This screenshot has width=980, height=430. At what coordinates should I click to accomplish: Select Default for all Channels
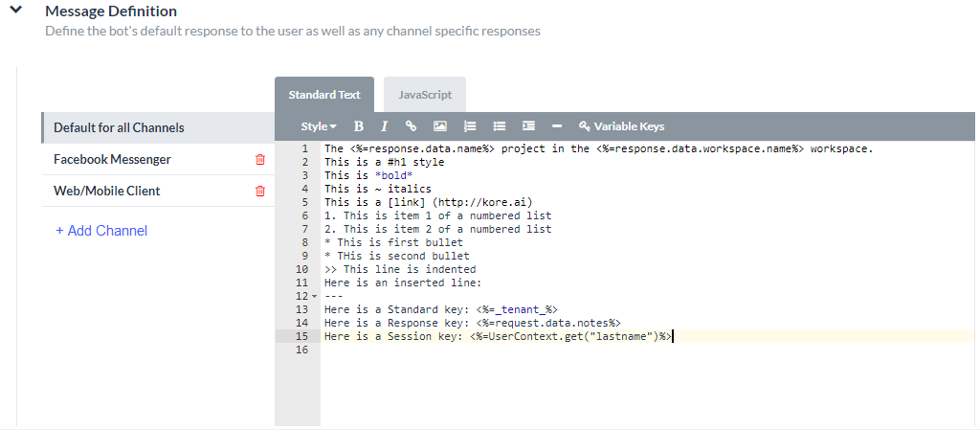pyautogui.click(x=119, y=127)
